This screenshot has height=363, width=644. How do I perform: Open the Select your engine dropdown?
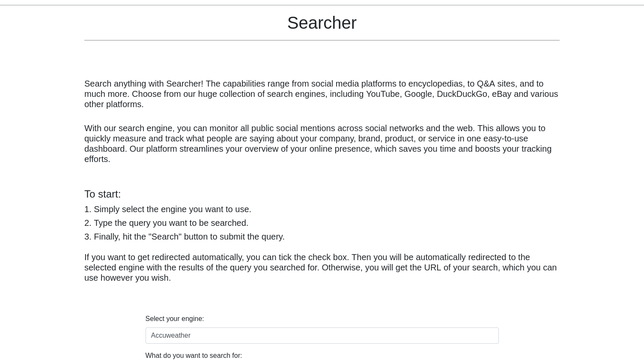tap(322, 336)
